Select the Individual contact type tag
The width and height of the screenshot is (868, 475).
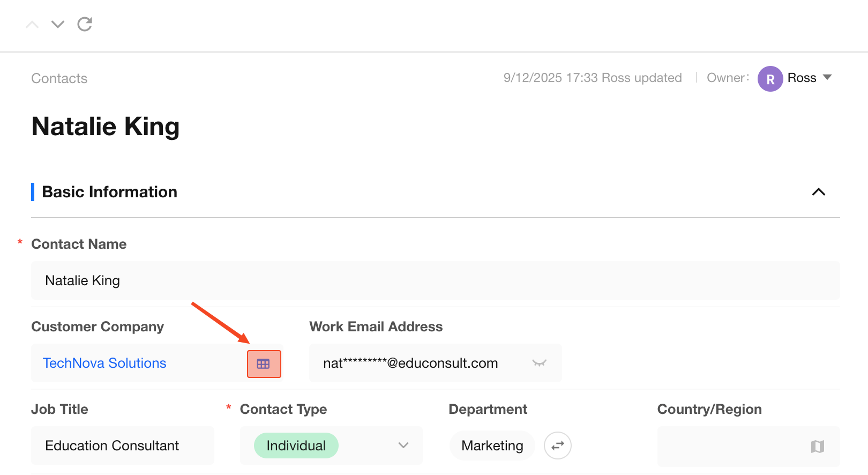point(296,446)
